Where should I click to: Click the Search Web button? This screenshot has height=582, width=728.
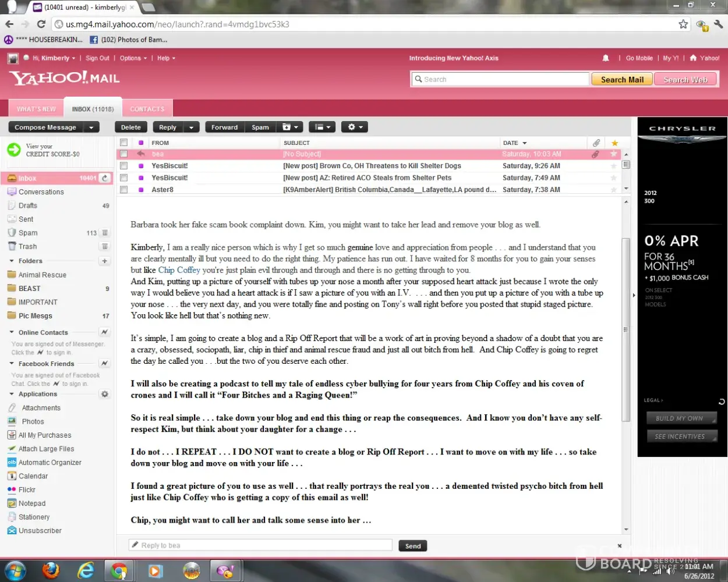[x=685, y=80]
